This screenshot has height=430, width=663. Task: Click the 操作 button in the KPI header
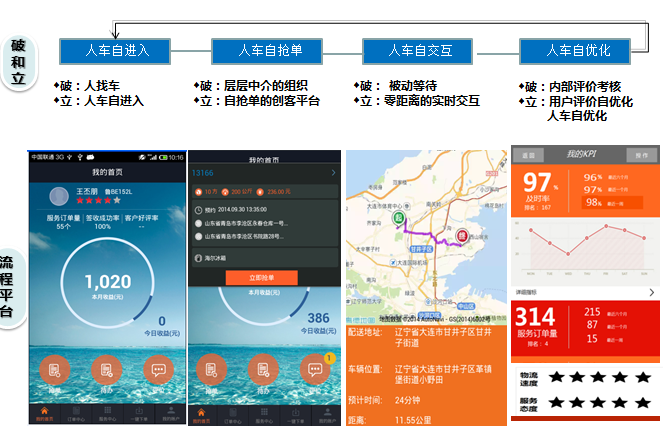[x=640, y=154]
